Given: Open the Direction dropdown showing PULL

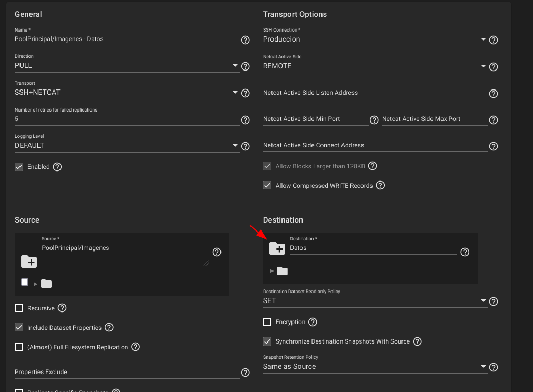Looking at the screenshot, I should [127, 66].
